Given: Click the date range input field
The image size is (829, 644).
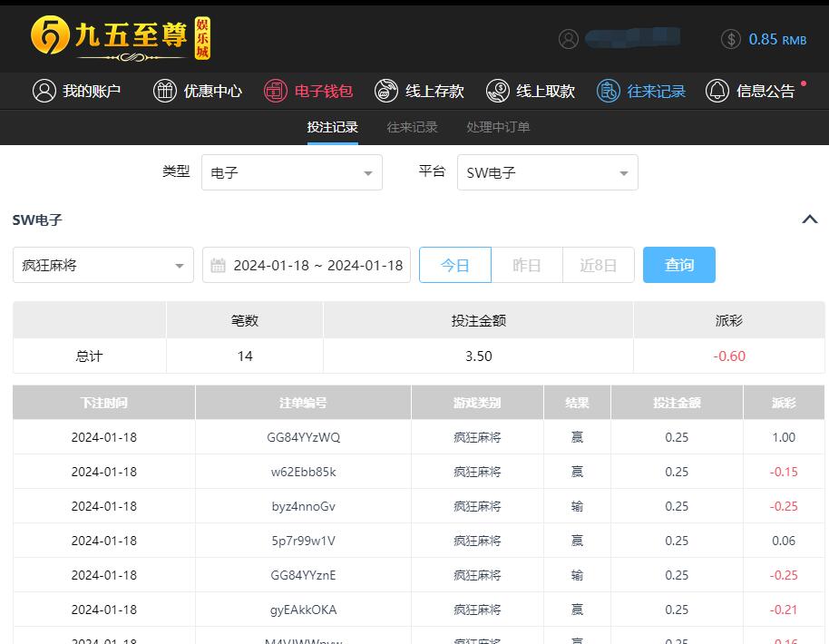Looking at the screenshot, I should tap(307, 265).
